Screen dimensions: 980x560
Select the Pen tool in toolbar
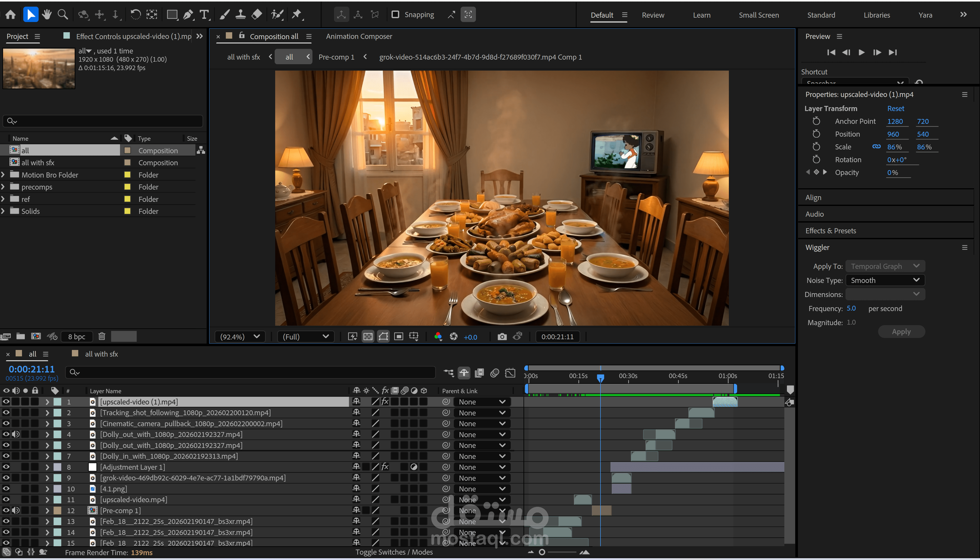click(x=188, y=15)
